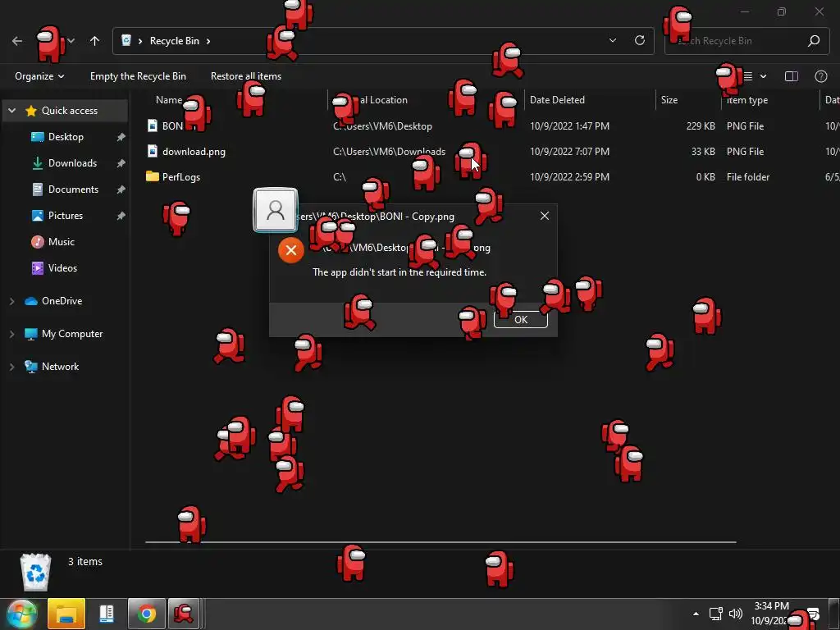
Task: Expand the address bar history dropdown
Action: [613, 40]
